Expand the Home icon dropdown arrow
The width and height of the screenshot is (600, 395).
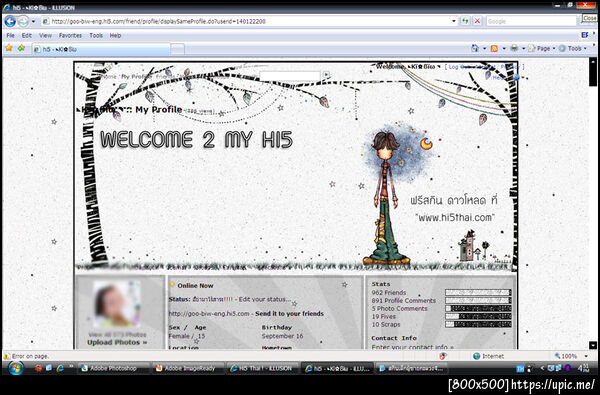coord(484,48)
